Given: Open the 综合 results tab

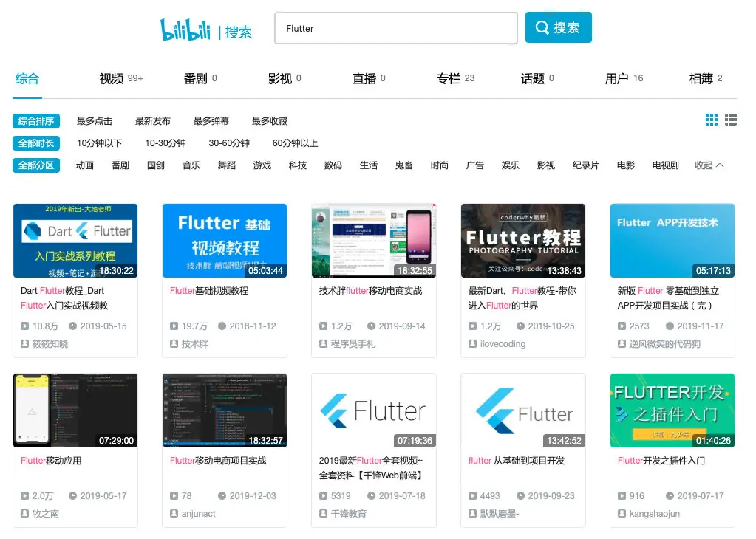Looking at the screenshot, I should point(27,78).
